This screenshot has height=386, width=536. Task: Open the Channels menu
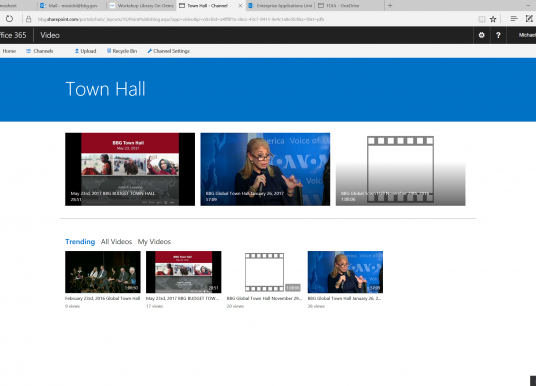pyautogui.click(x=40, y=51)
